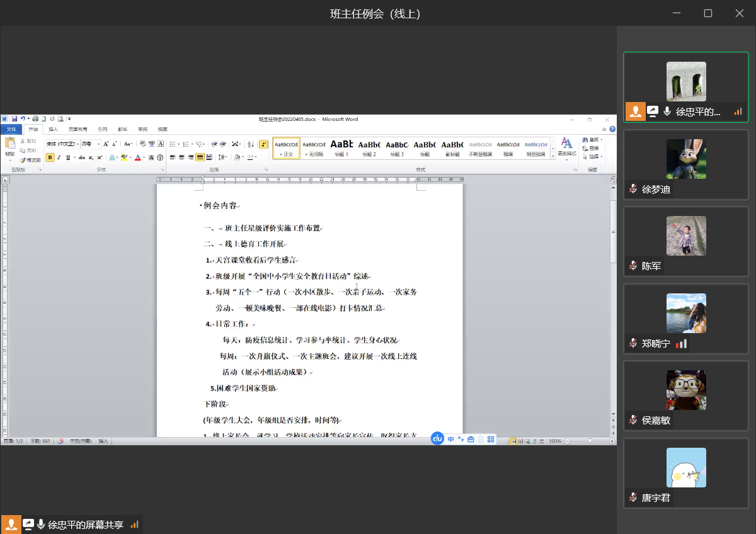Screen dimensions: 756x534
Task: Click the Grow Font (A with up arrow) icon
Action: (x=106, y=144)
